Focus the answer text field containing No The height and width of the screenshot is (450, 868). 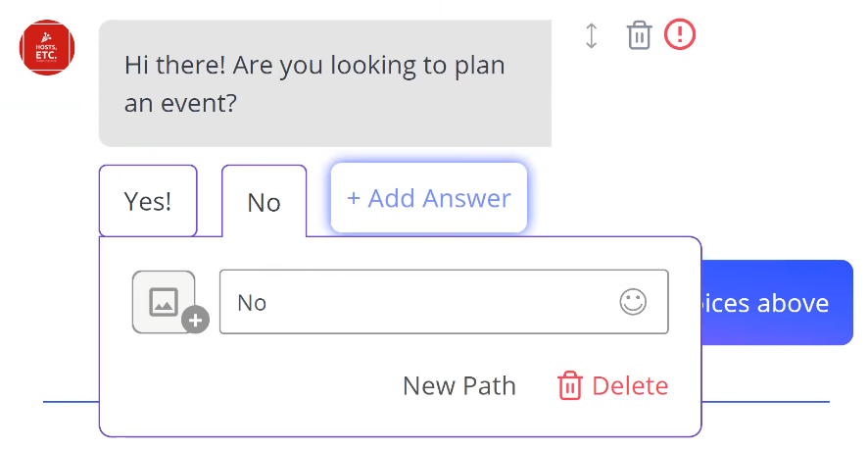point(444,302)
